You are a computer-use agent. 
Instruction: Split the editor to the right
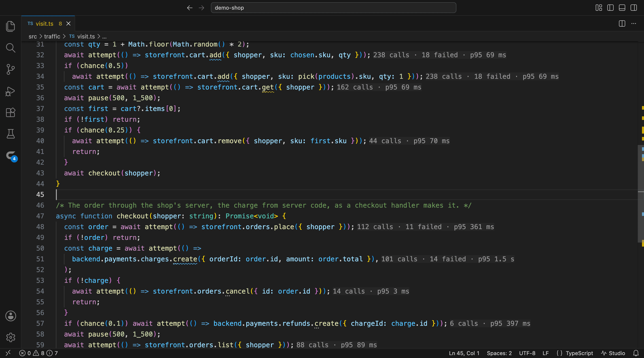click(622, 23)
